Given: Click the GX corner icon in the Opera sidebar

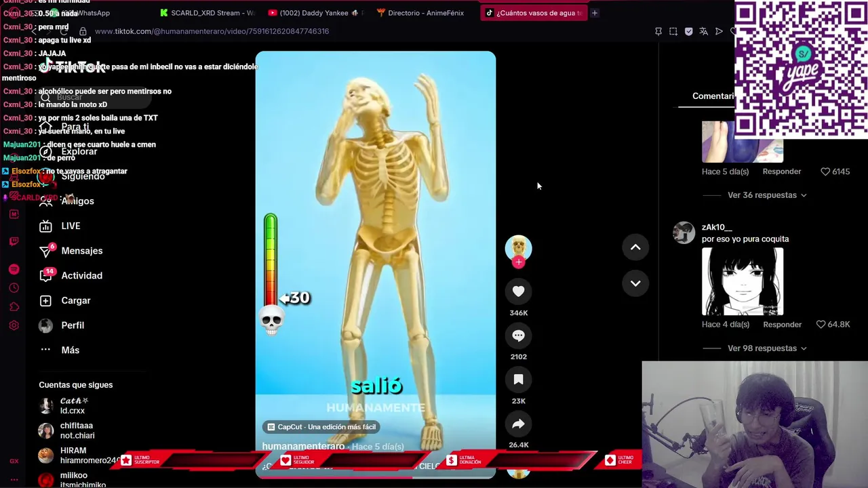Looking at the screenshot, I should pos(14,461).
